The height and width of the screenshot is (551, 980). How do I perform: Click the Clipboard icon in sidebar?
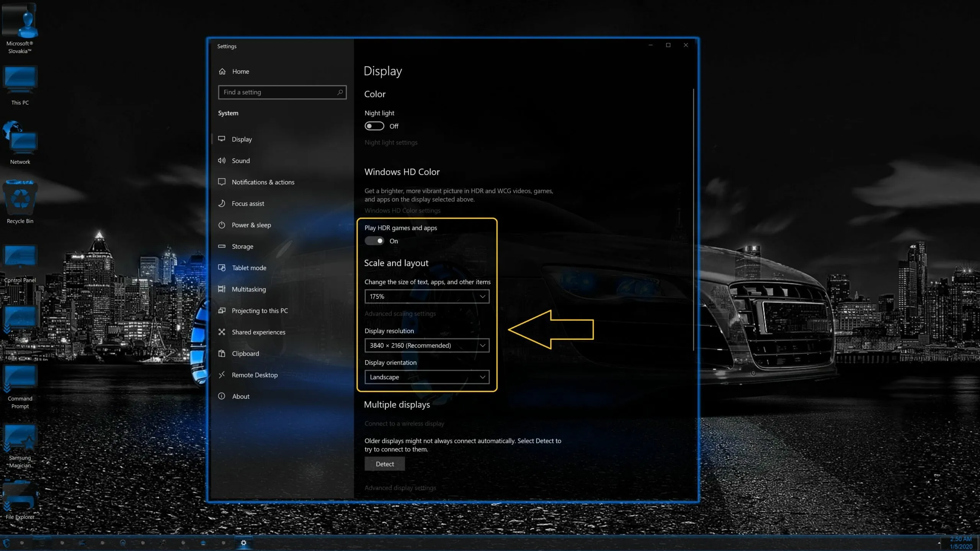222,354
